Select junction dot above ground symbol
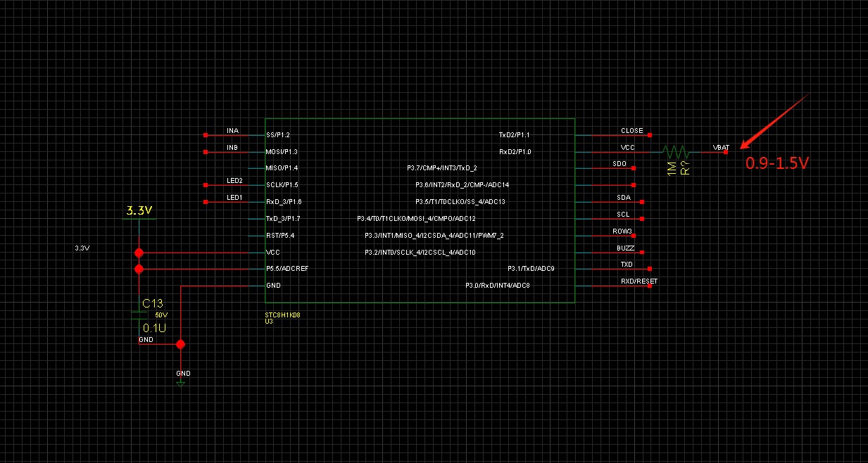The height and width of the screenshot is (463, 868). tap(180, 344)
